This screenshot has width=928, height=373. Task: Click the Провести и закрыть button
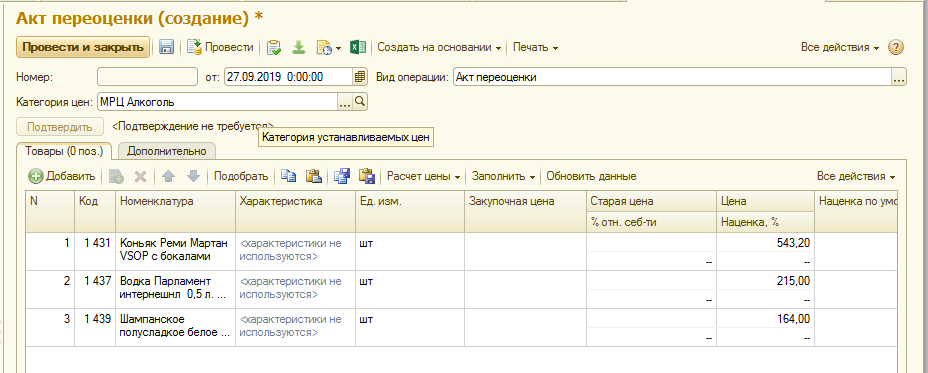83,47
